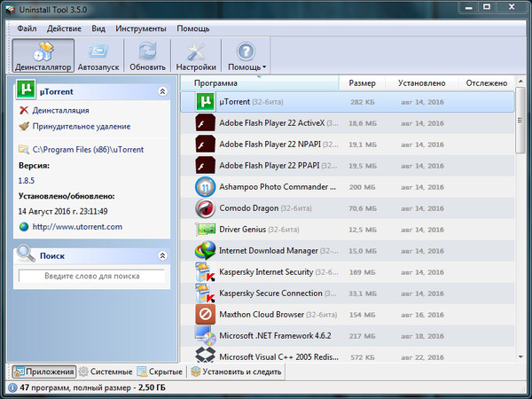Click the Maxthon Cloud Browser icon
The width and height of the screenshot is (532, 399).
[x=205, y=315]
